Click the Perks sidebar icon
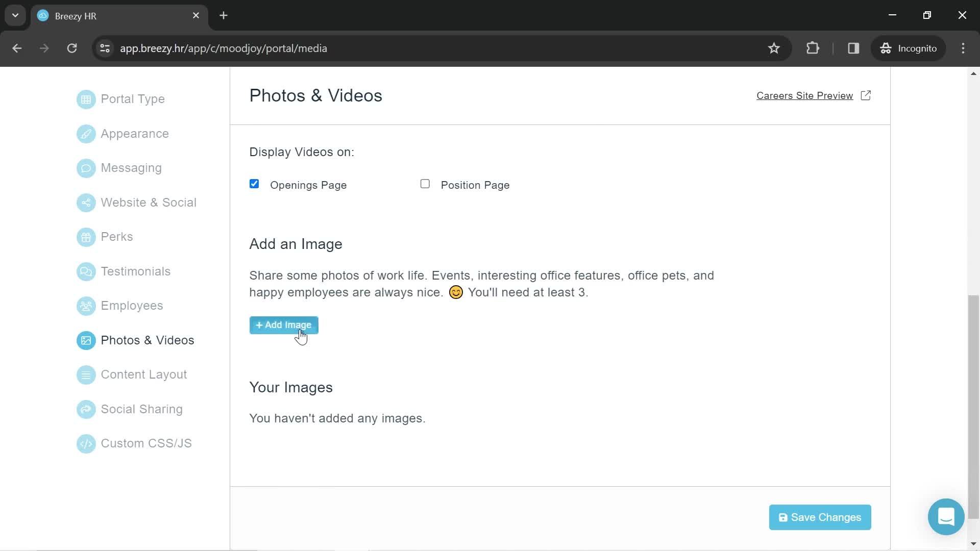This screenshot has height=551, width=980. [x=86, y=236]
